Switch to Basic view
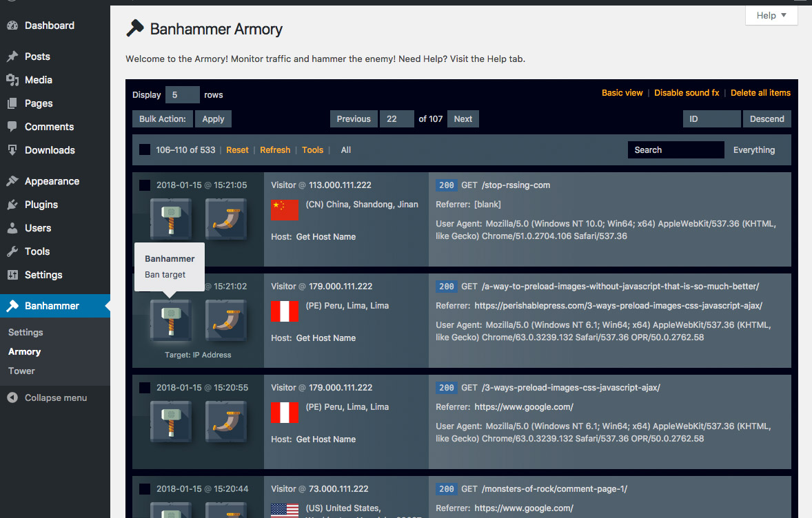Image resolution: width=812 pixels, height=518 pixels. 622,92
